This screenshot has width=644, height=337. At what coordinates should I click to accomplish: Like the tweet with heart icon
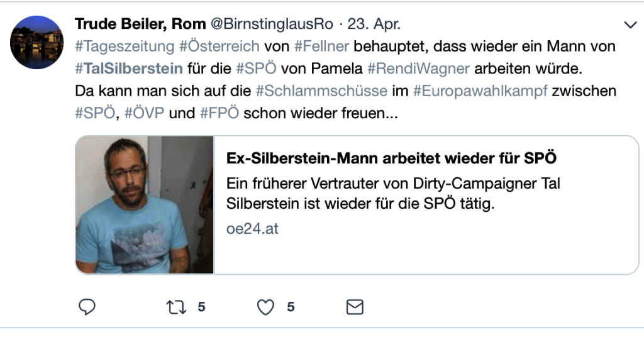pyautogui.click(x=267, y=307)
